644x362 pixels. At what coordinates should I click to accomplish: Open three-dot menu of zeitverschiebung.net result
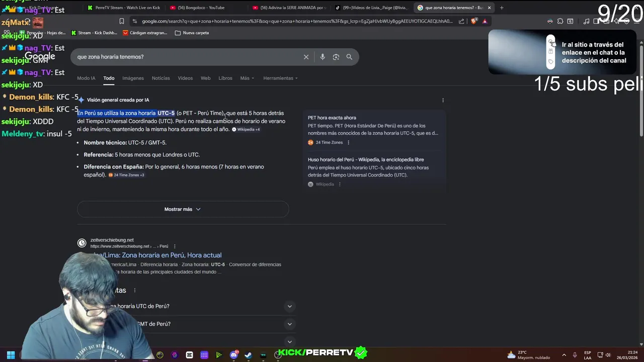(x=175, y=246)
